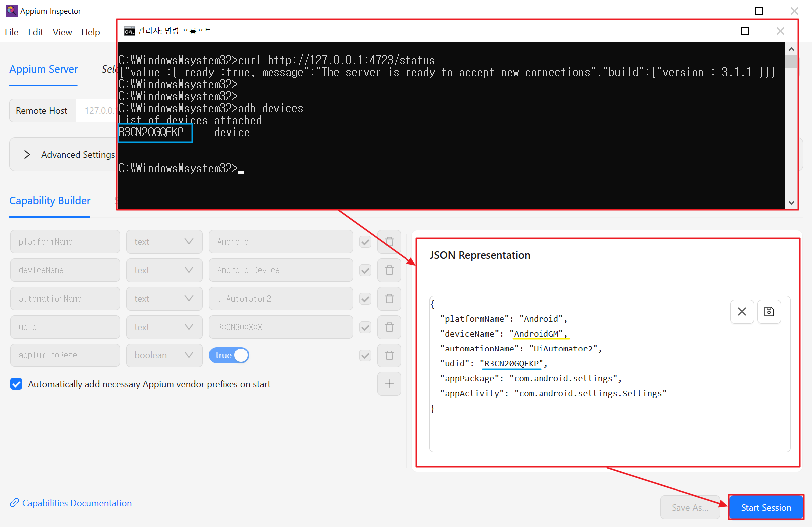
Task: Open the File menu
Action: click(x=12, y=32)
